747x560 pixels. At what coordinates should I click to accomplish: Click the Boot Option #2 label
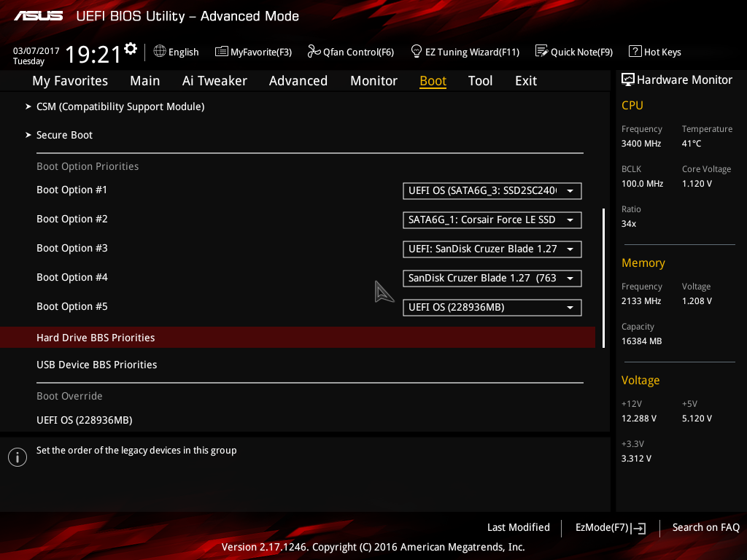(x=72, y=219)
